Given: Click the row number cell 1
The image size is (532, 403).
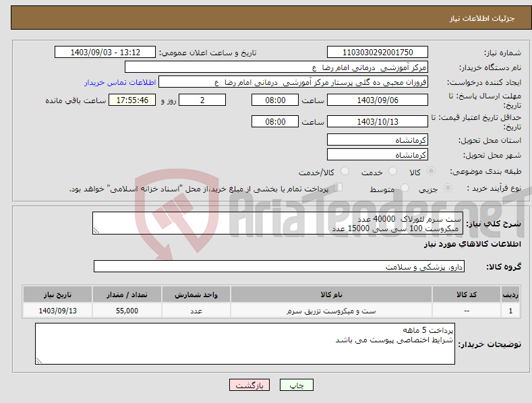Looking at the screenshot, I should point(510,311).
